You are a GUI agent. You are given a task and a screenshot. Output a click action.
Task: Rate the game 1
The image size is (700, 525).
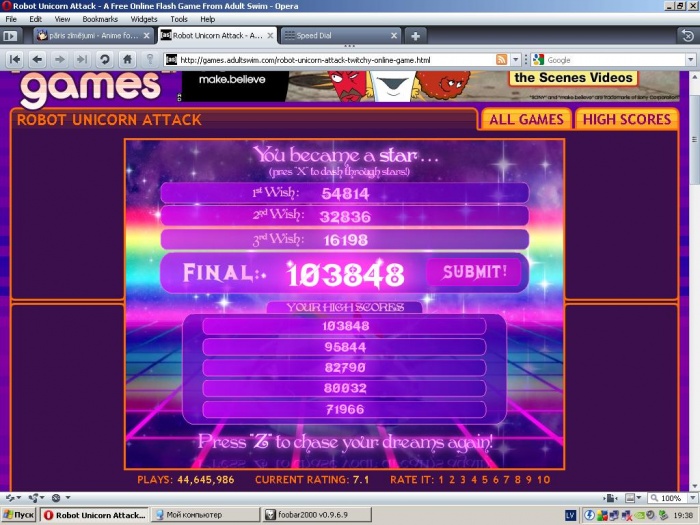(x=441, y=480)
